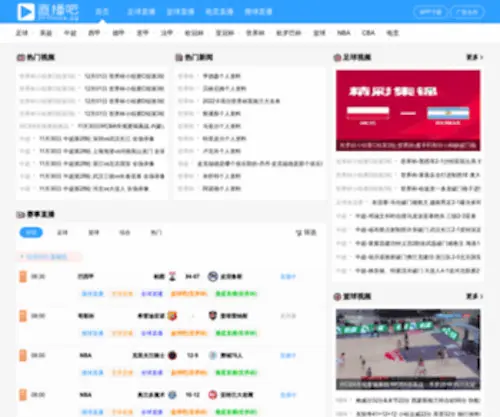Open the 筛选 filter control

tap(306, 232)
